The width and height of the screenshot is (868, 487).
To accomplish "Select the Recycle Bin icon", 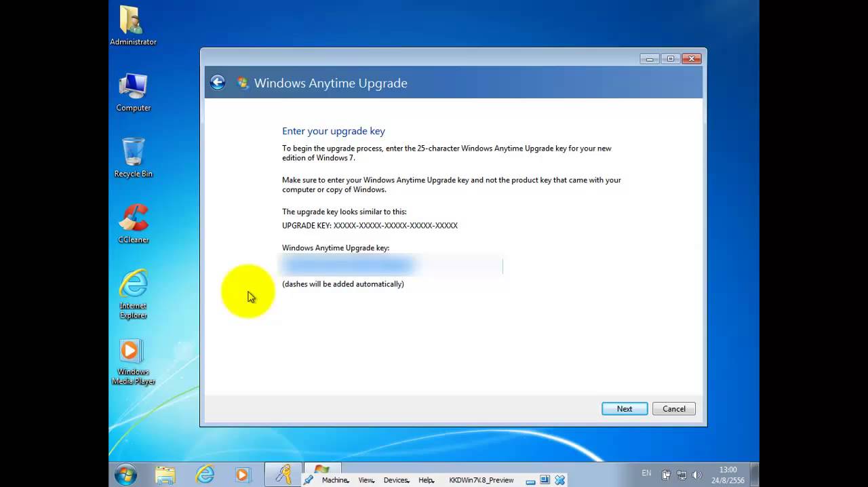I will click(133, 157).
